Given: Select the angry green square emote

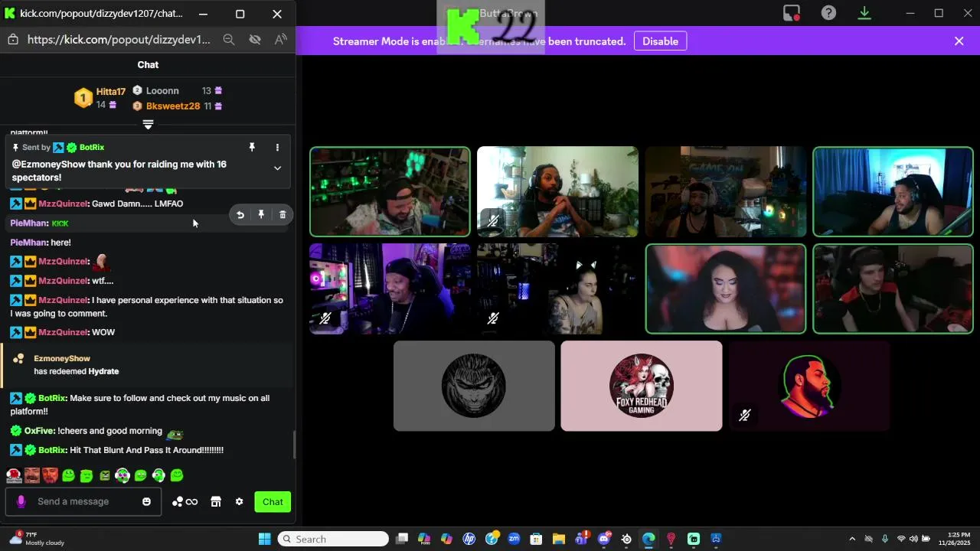Looking at the screenshot, I should tap(105, 475).
